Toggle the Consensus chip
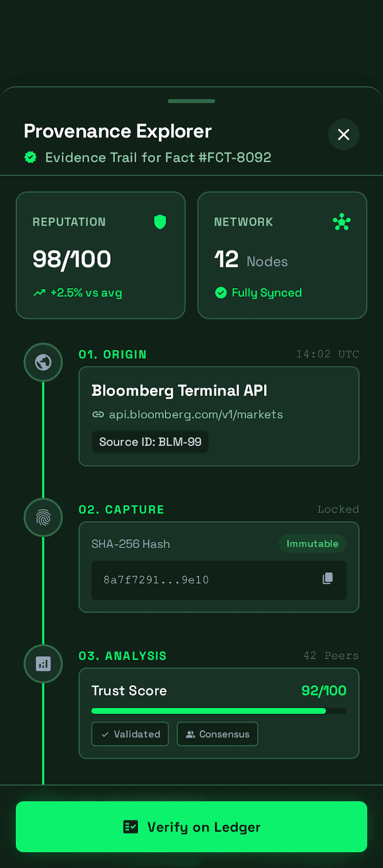383x868 pixels. 218,734
